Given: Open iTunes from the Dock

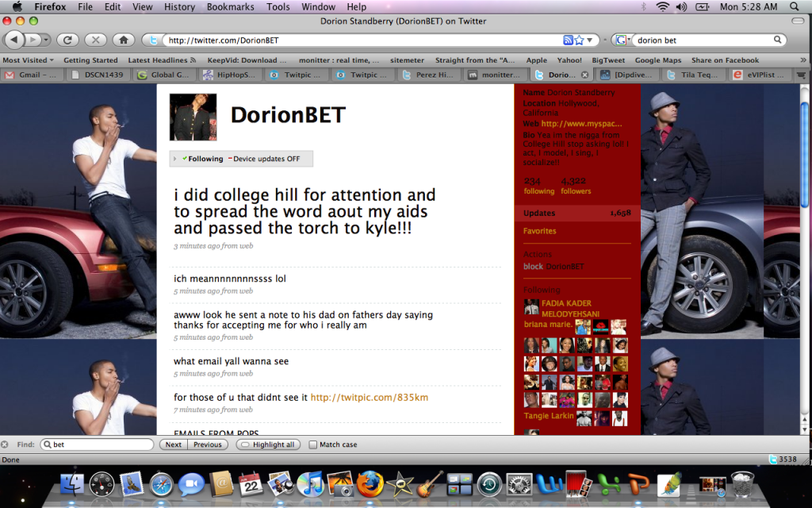Looking at the screenshot, I should tap(310, 483).
